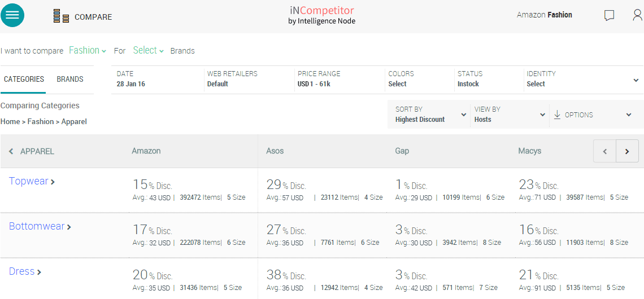Screen dimensions: 644x299
Task: Go to next retailers page arrow
Action: pyautogui.click(x=627, y=151)
